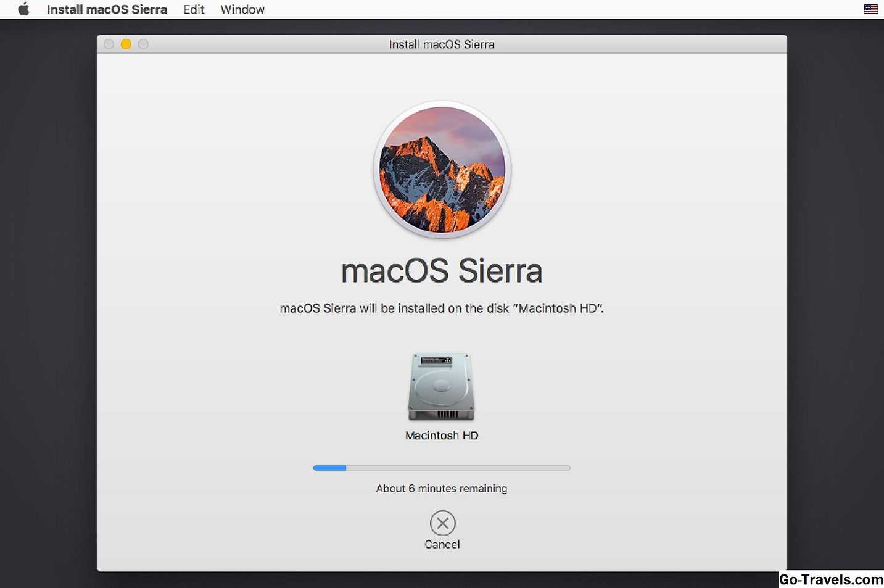Click the Macintosh HD disk name label

(x=442, y=436)
